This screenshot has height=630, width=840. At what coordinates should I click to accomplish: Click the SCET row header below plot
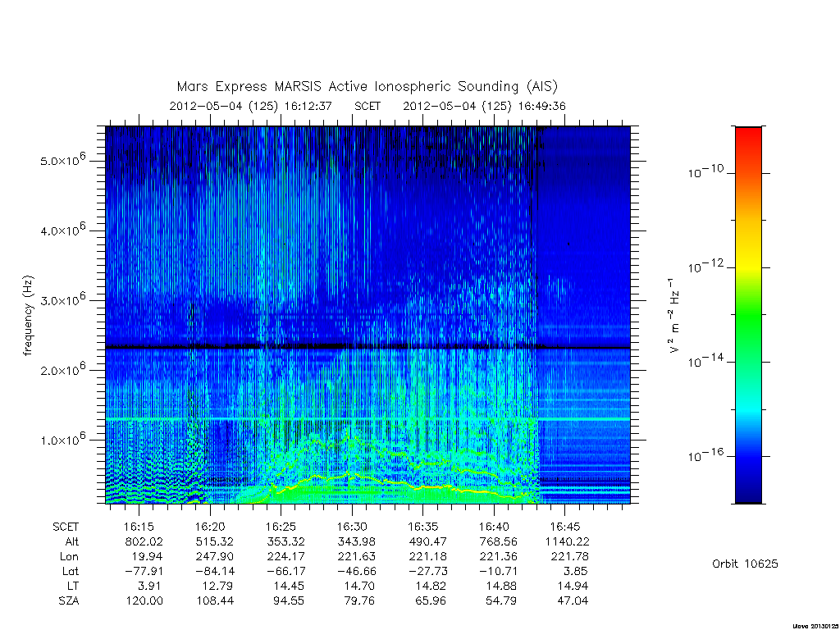[66, 527]
